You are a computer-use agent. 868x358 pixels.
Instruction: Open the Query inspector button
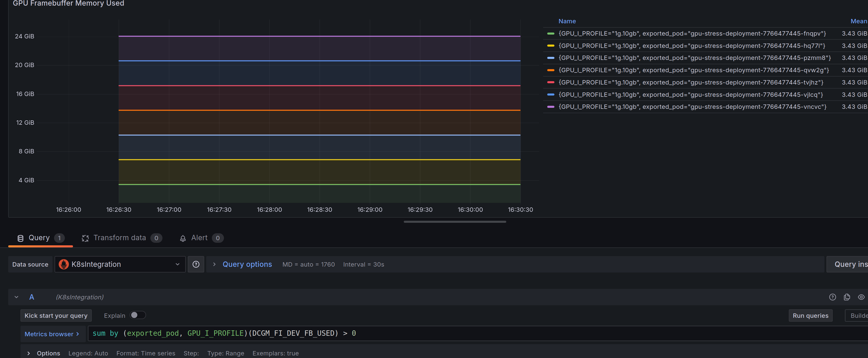848,264
